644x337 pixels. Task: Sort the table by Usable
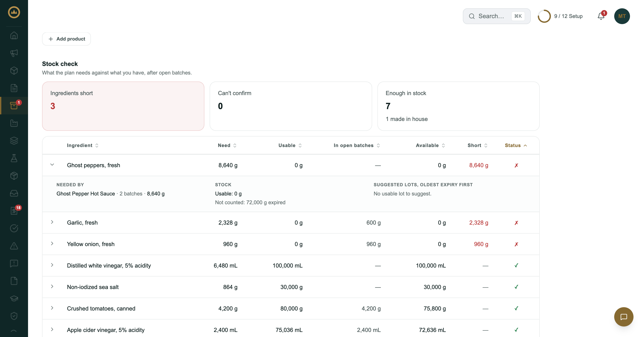click(x=290, y=145)
